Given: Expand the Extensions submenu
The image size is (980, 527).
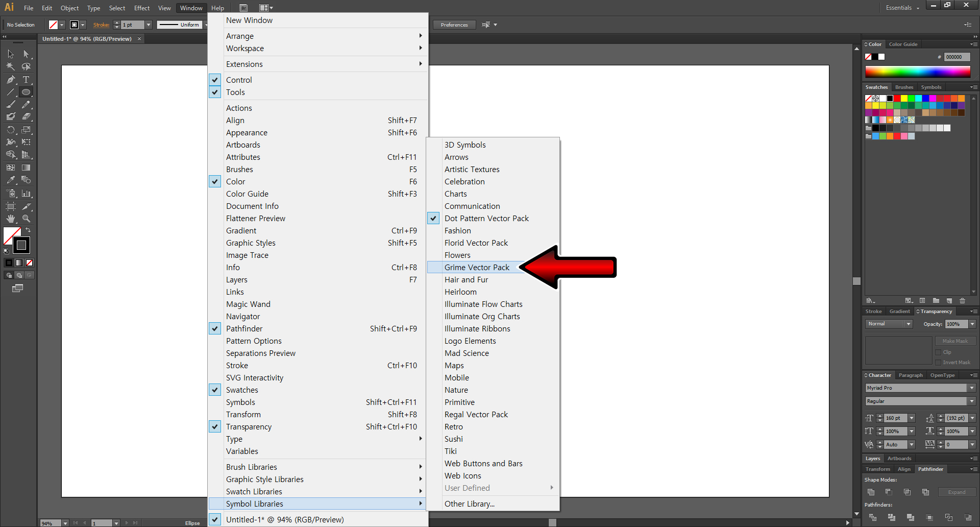Looking at the screenshot, I should tap(317, 64).
